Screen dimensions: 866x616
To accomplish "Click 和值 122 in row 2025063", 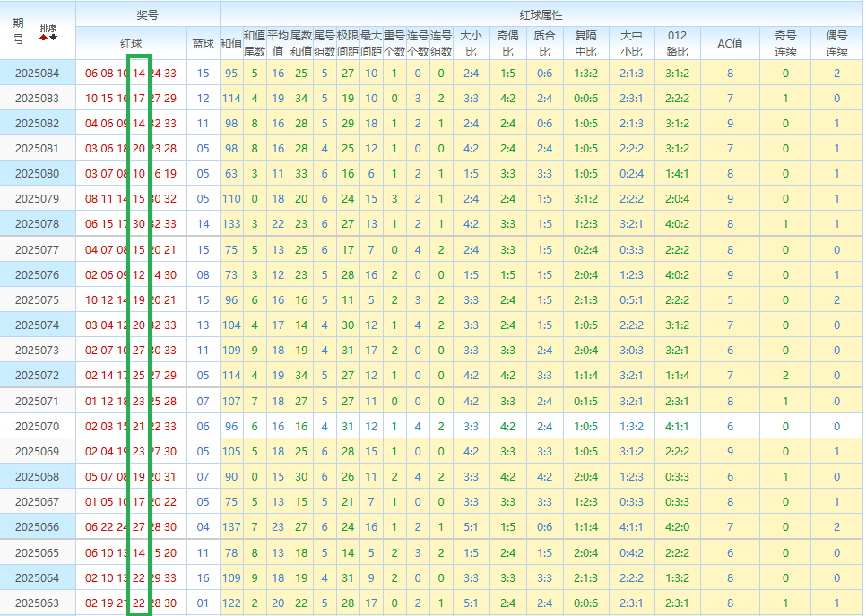I will [231, 603].
